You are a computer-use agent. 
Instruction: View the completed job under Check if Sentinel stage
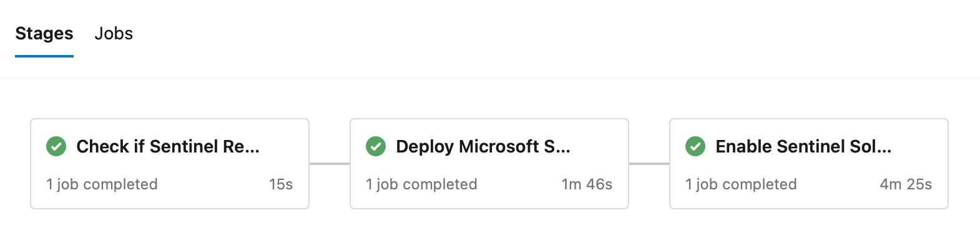[x=102, y=184]
